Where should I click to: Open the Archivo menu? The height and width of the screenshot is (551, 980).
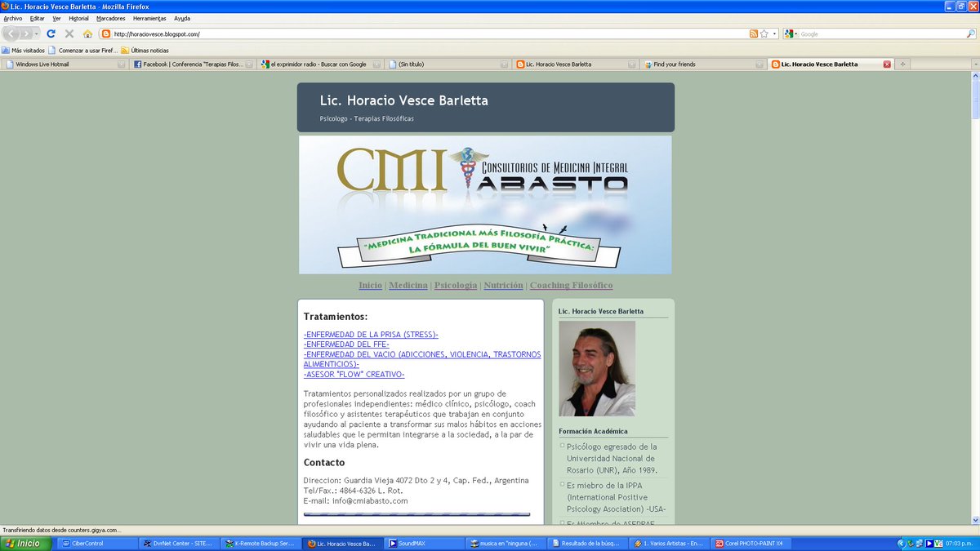click(x=13, y=18)
